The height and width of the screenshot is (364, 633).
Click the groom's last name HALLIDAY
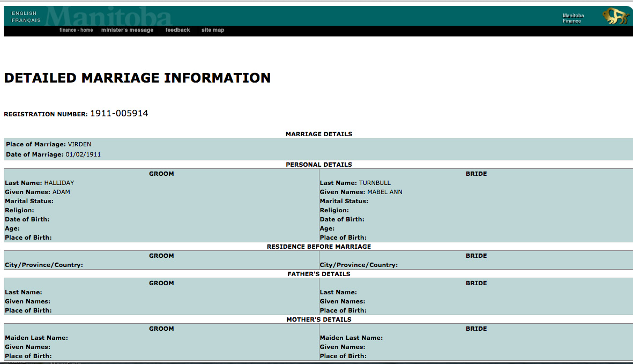tap(59, 183)
